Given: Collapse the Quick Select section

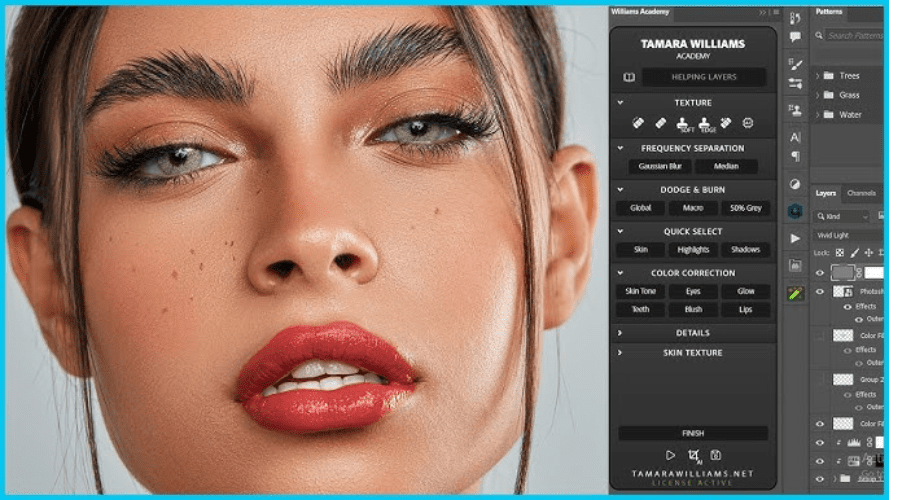Looking at the screenshot, I should click(x=620, y=231).
